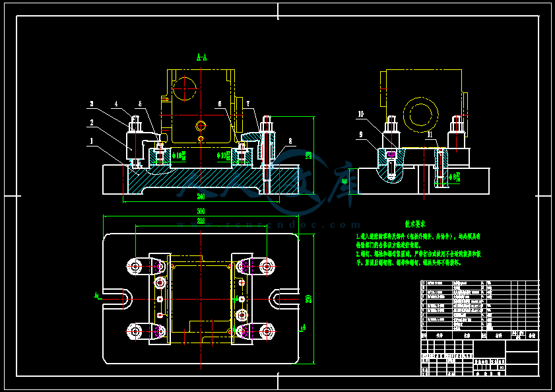Click the "40" base thickness dimension
Viewport: 555px width, 392px height.
(x=345, y=181)
